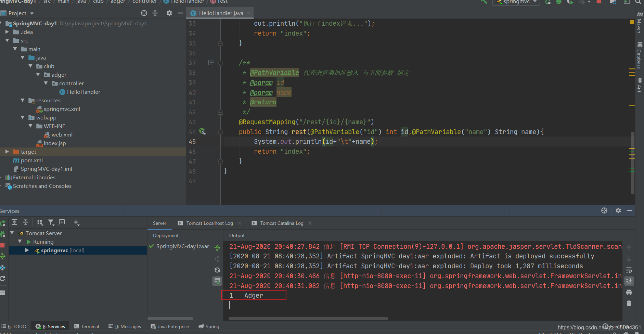Expand the springmvc [local] node
The width and height of the screenshot is (644, 334).
click(x=27, y=250)
